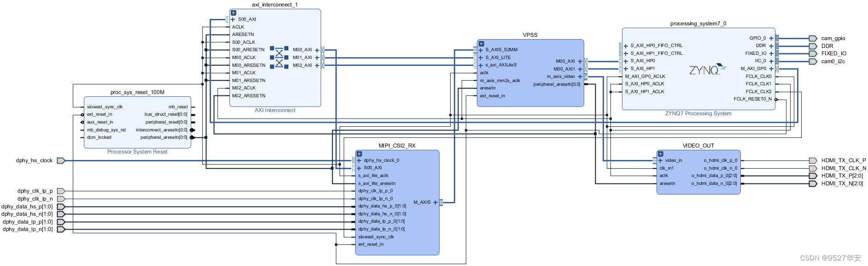
Task: Click the ZYNQ logo on processing_system7_0
Action: pos(707,70)
